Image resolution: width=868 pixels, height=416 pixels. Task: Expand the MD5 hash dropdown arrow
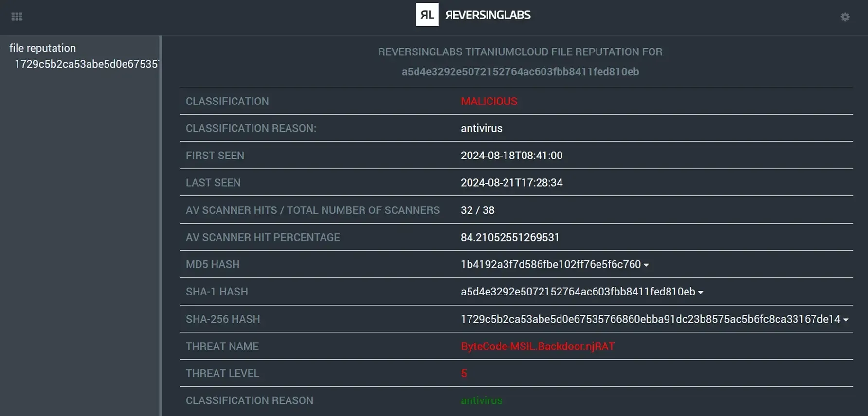click(646, 265)
